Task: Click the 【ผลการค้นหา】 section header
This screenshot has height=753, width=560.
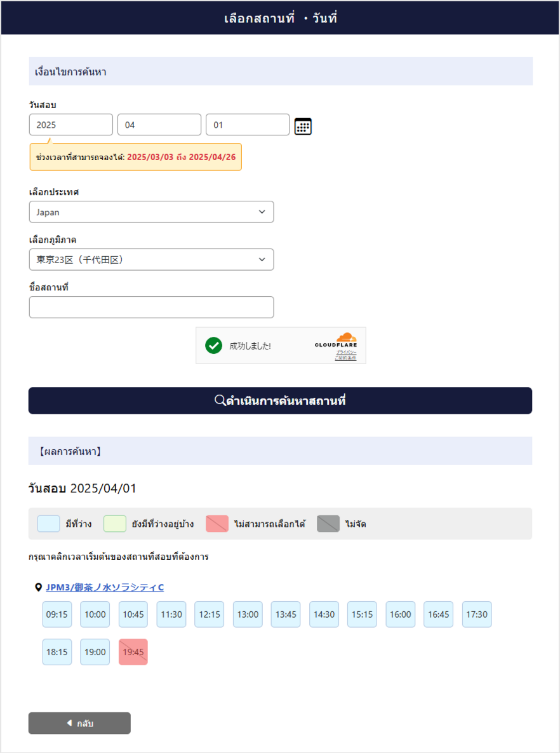Action: pos(280,451)
